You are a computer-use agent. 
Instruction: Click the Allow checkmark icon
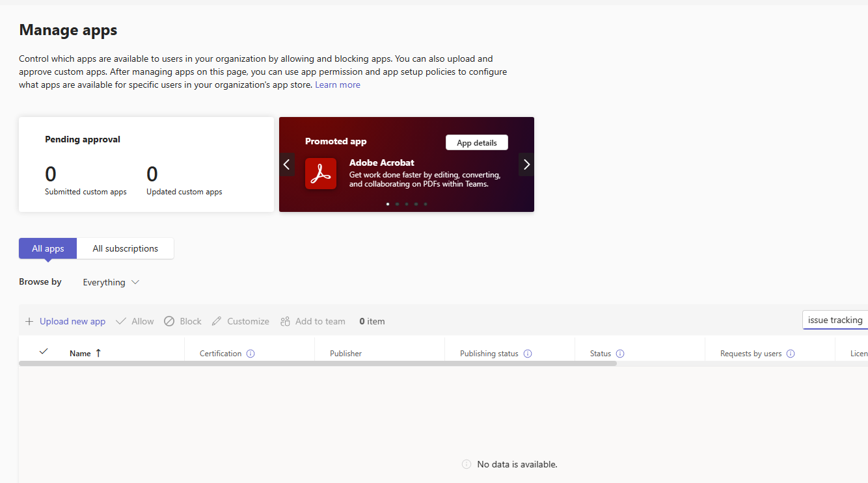click(x=120, y=321)
